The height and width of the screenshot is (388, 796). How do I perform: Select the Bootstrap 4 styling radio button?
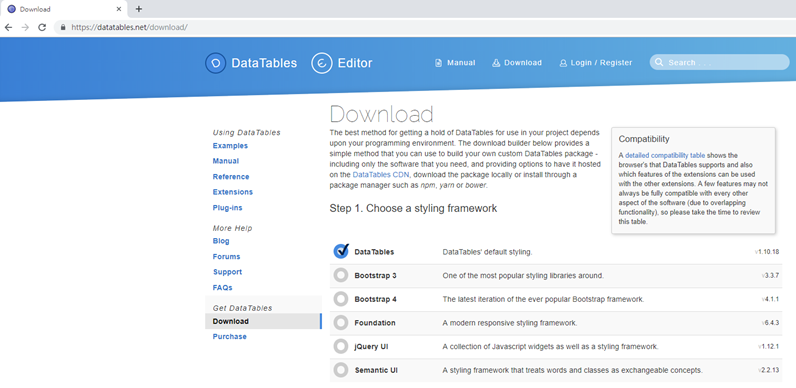(x=341, y=299)
